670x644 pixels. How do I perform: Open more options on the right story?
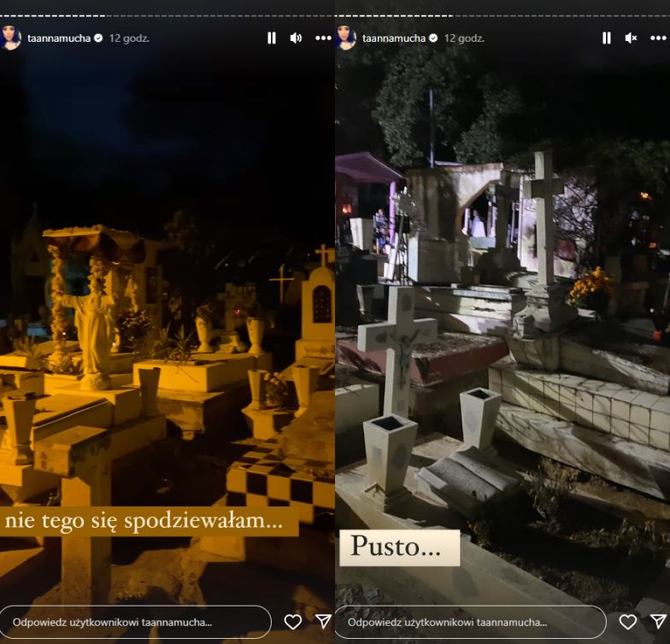(658, 38)
